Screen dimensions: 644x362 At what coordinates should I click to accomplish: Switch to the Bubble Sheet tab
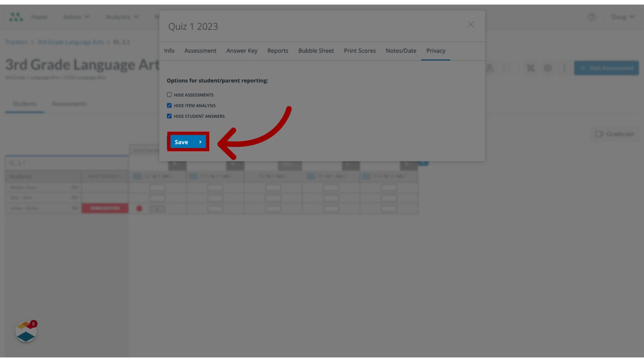point(316,50)
